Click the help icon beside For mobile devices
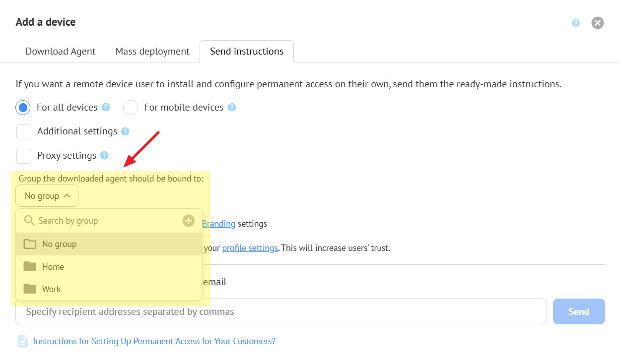The image size is (620, 364). tap(232, 107)
